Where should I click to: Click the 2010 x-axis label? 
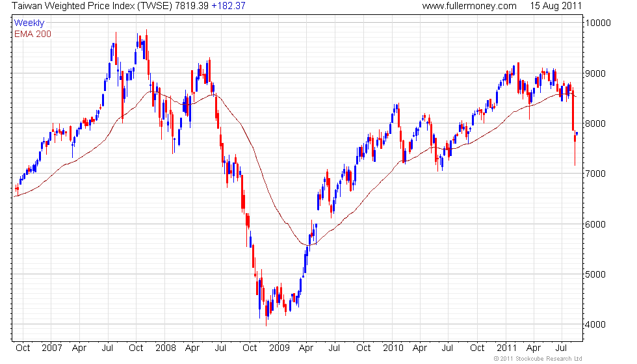393,348
